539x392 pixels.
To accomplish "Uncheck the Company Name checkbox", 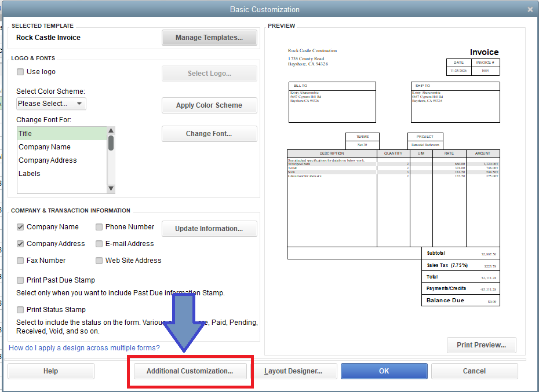I will pyautogui.click(x=20, y=227).
